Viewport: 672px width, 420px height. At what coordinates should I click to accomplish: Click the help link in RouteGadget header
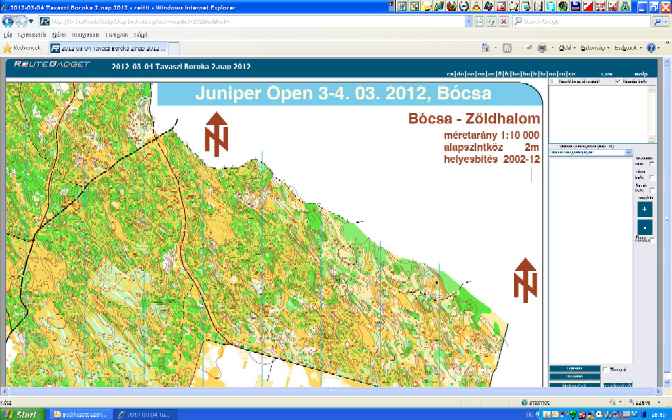click(x=640, y=74)
